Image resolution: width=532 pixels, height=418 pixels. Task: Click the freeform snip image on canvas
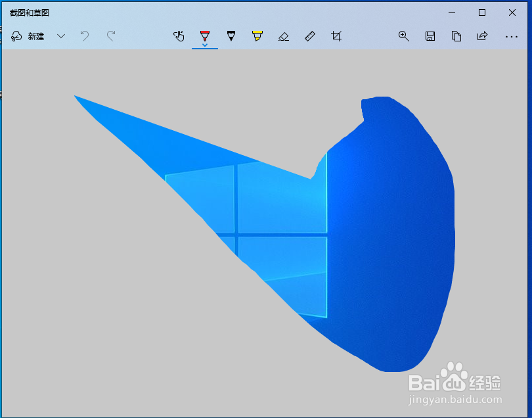tap(265, 233)
